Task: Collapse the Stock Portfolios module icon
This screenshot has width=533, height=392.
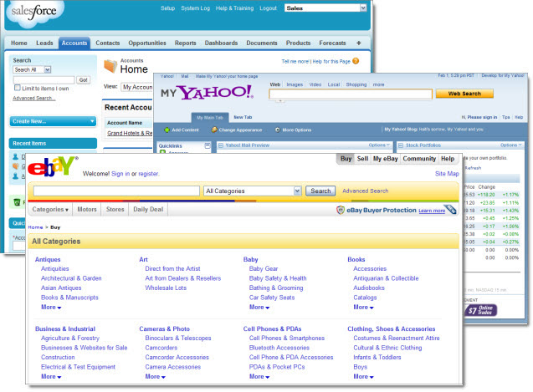Action: tap(401, 145)
